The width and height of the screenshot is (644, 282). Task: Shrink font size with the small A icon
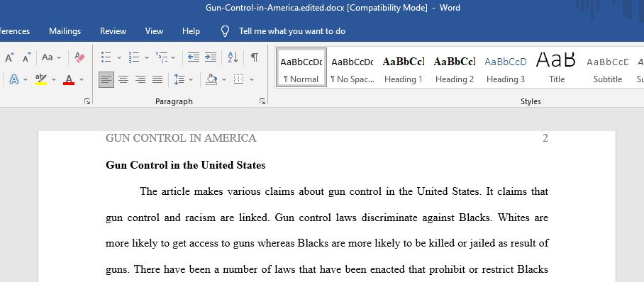click(27, 58)
